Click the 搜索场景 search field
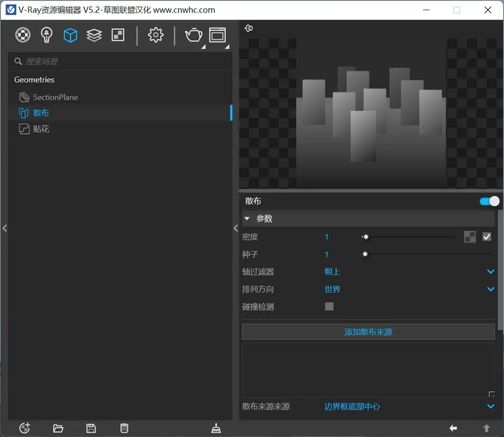The image size is (504, 437). 120,62
